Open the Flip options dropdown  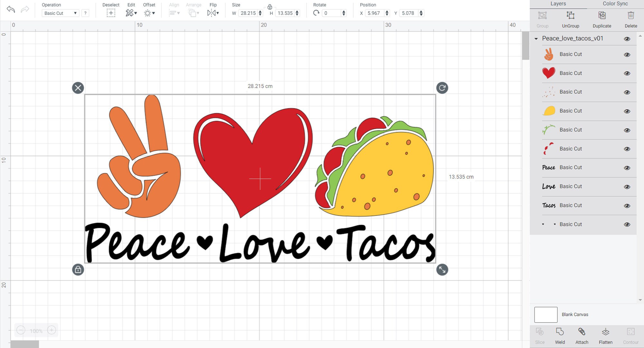(217, 13)
